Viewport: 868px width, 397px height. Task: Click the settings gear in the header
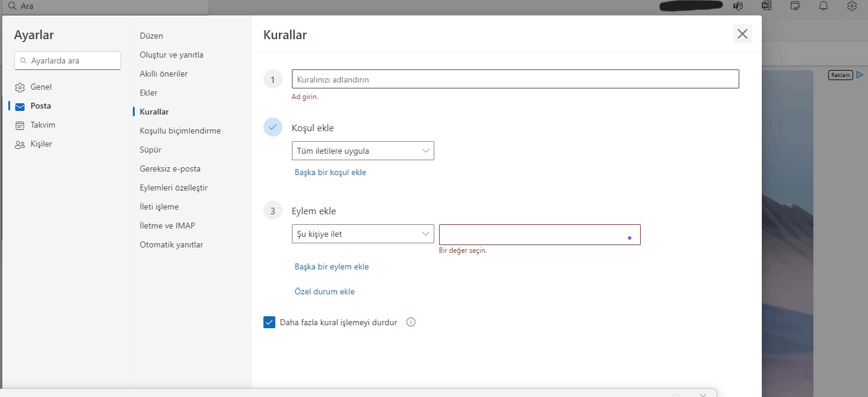coord(852,6)
